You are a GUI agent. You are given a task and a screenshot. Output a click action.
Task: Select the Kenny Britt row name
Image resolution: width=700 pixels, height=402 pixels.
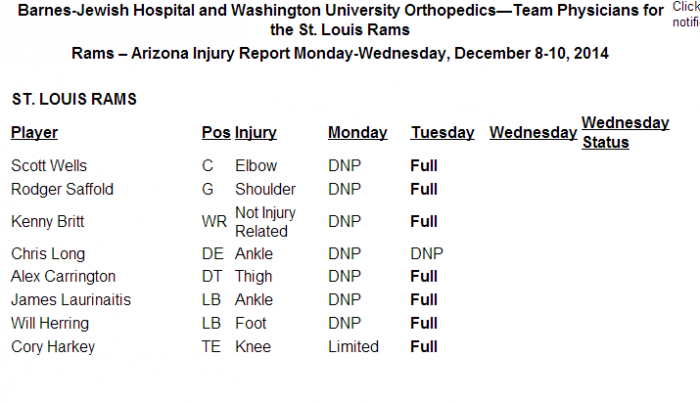coord(46,221)
